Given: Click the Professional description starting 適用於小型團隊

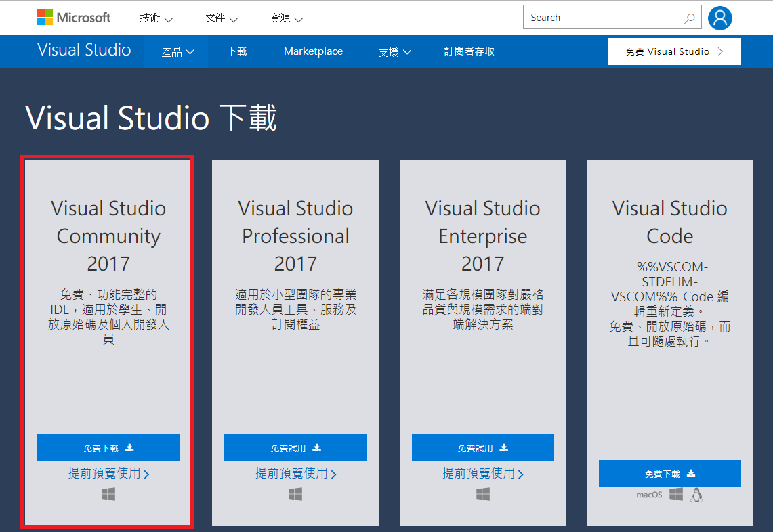Looking at the screenshot, I should coord(295,309).
